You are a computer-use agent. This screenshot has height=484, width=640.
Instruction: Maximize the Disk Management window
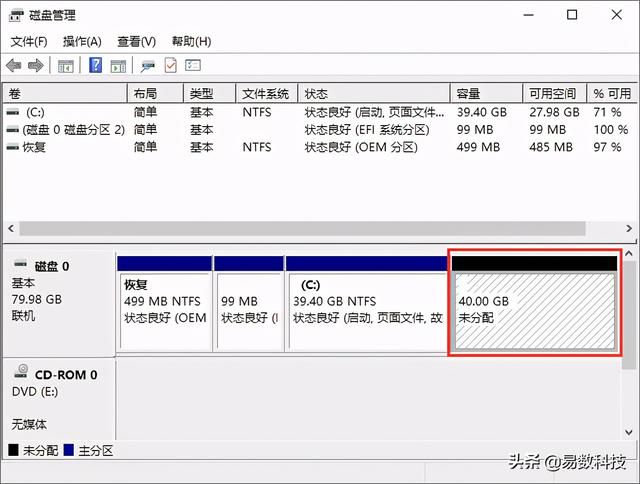coord(572,15)
